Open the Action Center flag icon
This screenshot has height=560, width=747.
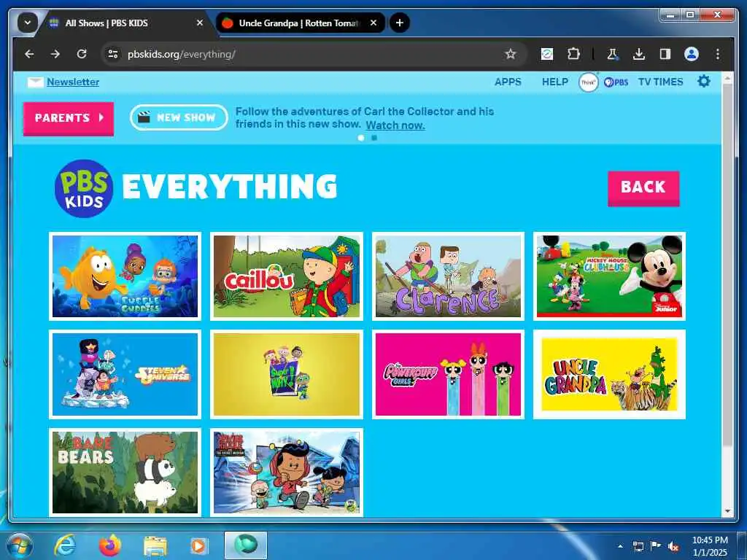click(656, 546)
